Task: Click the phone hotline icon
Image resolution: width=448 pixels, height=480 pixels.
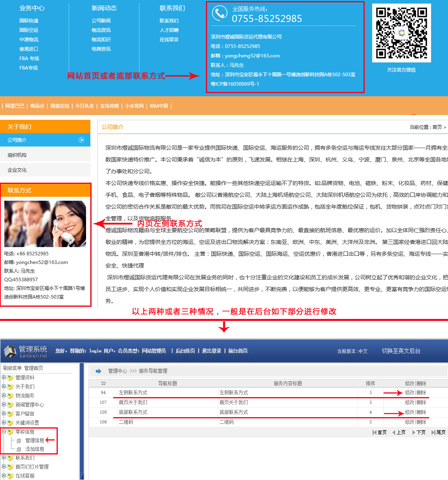Action: [x=219, y=13]
